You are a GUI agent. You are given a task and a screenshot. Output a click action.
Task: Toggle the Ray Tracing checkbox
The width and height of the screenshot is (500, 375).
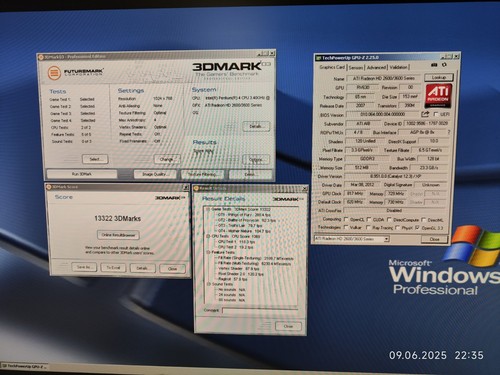368,228
